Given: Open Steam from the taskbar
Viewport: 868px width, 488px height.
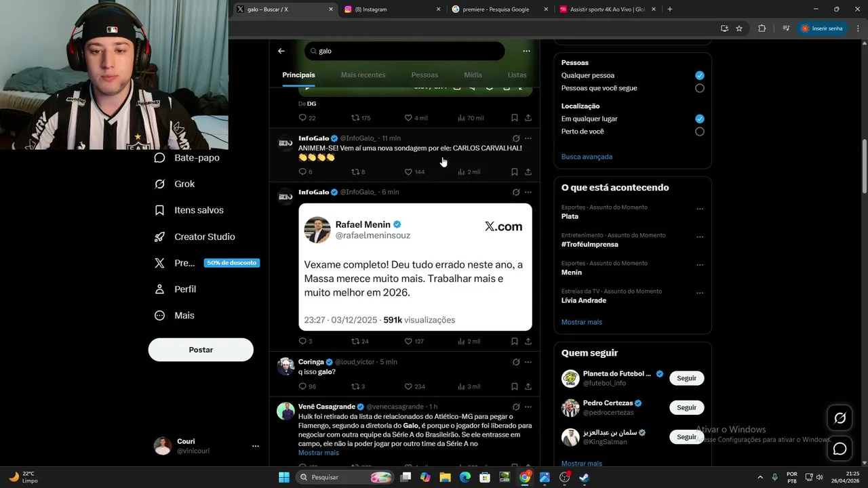Looking at the screenshot, I should click(x=584, y=477).
